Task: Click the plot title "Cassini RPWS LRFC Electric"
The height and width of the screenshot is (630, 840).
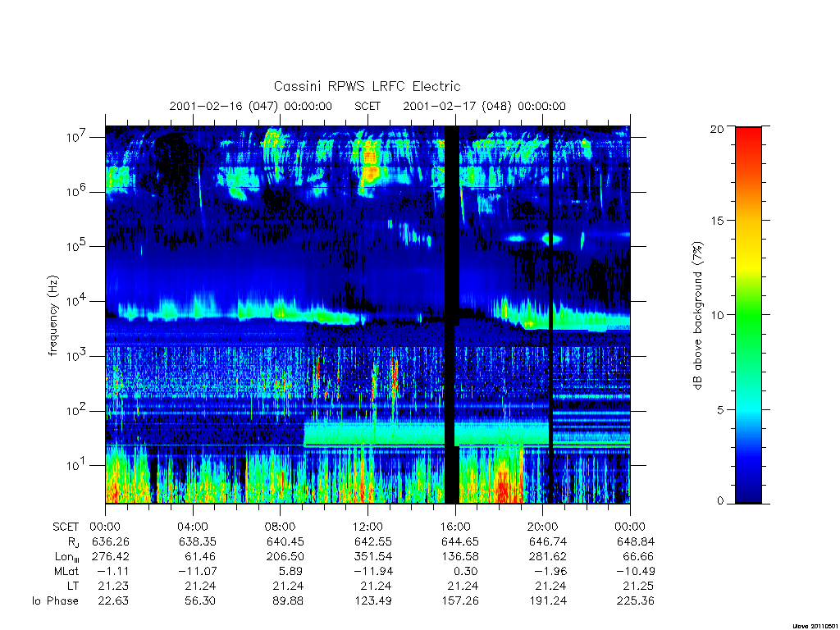Action: coord(367,86)
